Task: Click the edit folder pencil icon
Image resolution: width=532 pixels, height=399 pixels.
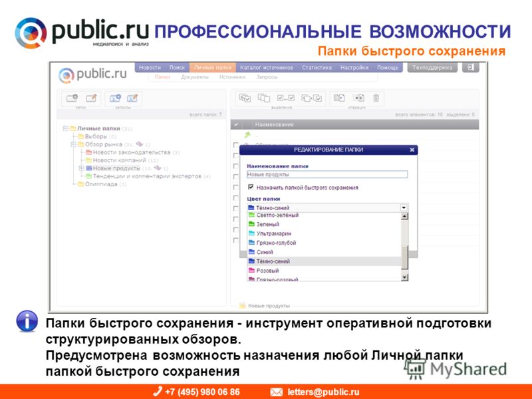Action: pyautogui.click(x=91, y=98)
